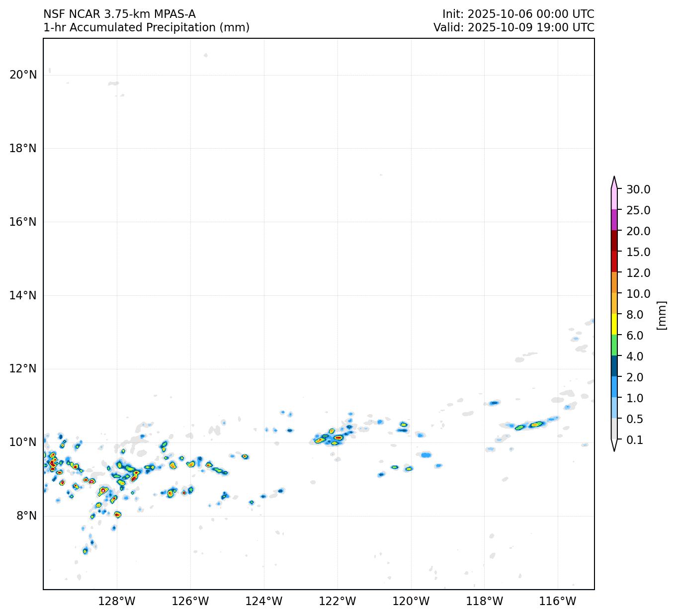Click the Valid: 2025-10-09 19:00 UTC text
The height and width of the screenshot is (616, 676).
513,28
